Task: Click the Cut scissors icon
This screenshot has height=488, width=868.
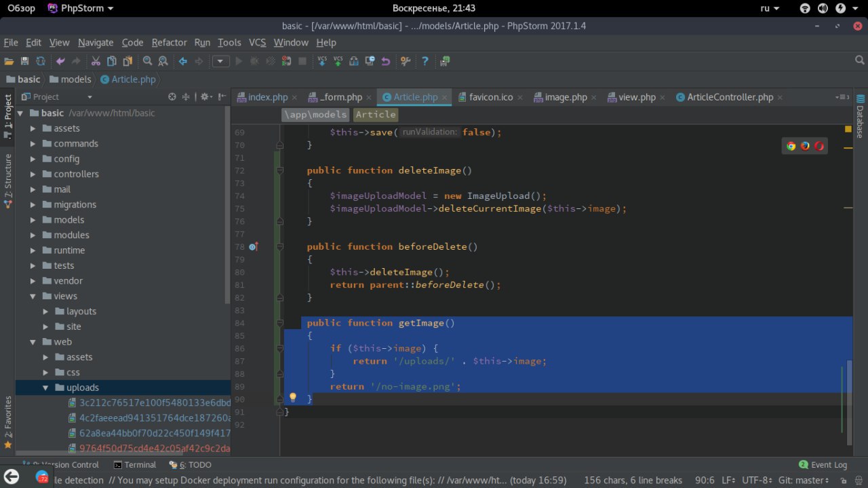Action: 96,61
